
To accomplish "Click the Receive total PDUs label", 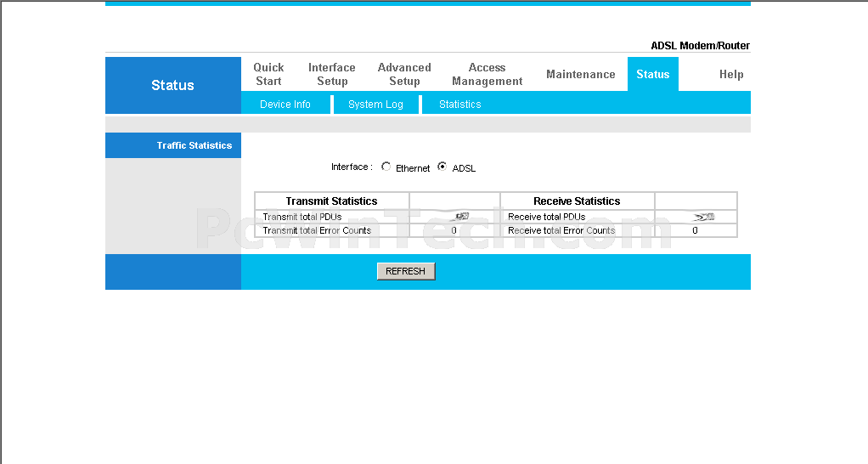I will [x=546, y=217].
